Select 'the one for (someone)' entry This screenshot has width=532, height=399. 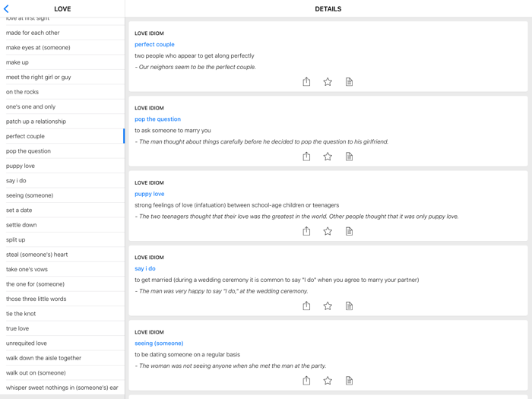(62, 284)
